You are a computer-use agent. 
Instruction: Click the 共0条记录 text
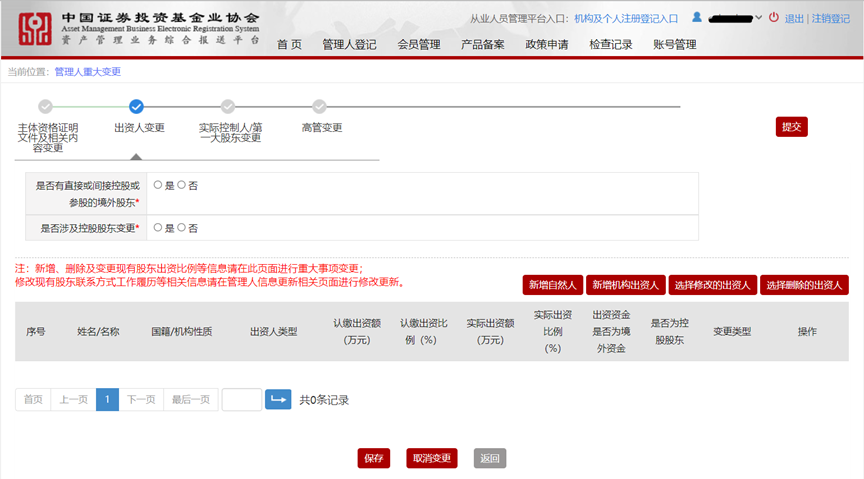pos(324,400)
